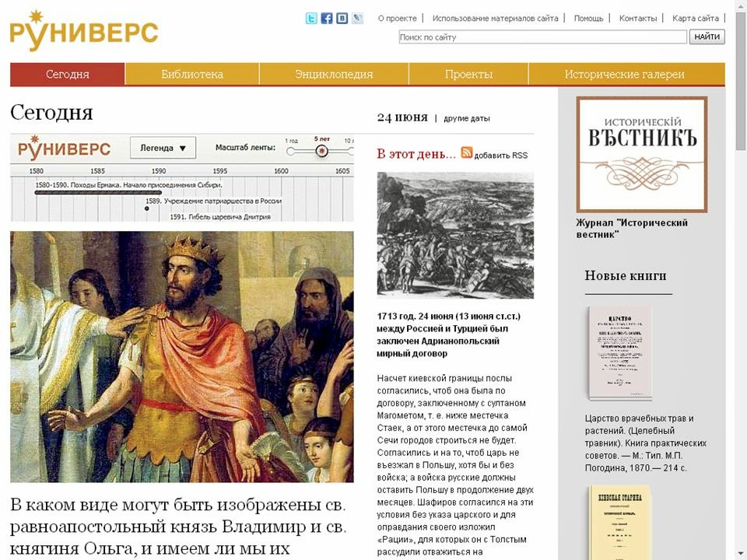Screen dimensions: 747x560
Task: Open the Энциклопедия tab
Action: [x=334, y=75]
